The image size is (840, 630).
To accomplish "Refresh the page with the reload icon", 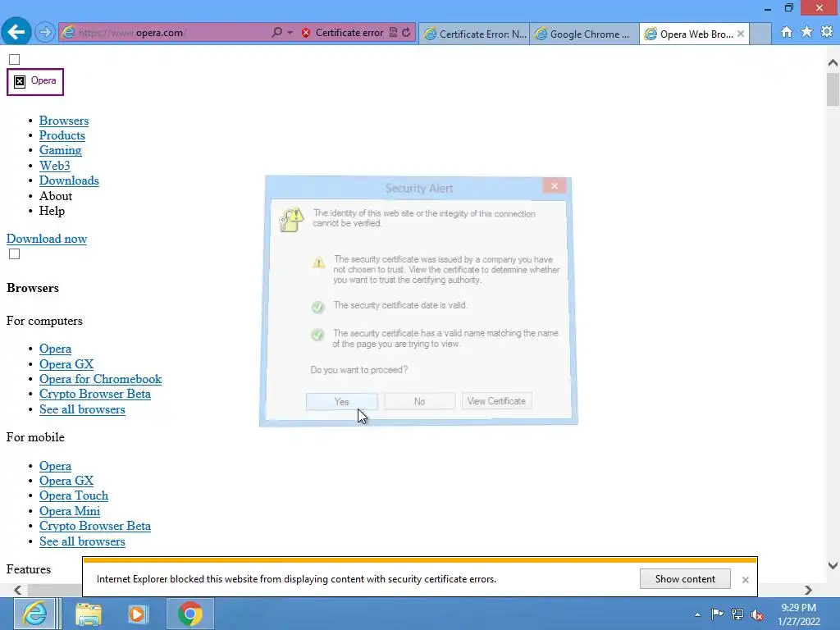I will click(407, 33).
